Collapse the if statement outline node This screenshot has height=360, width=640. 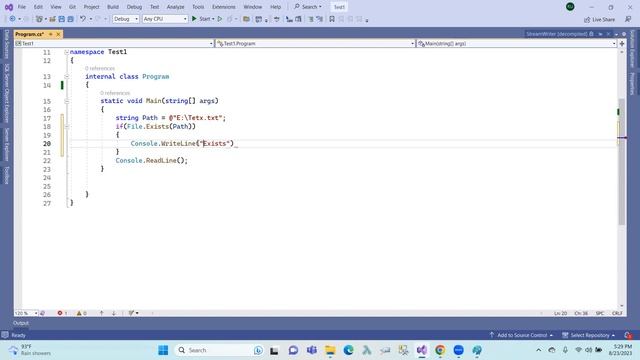[x=67, y=127]
